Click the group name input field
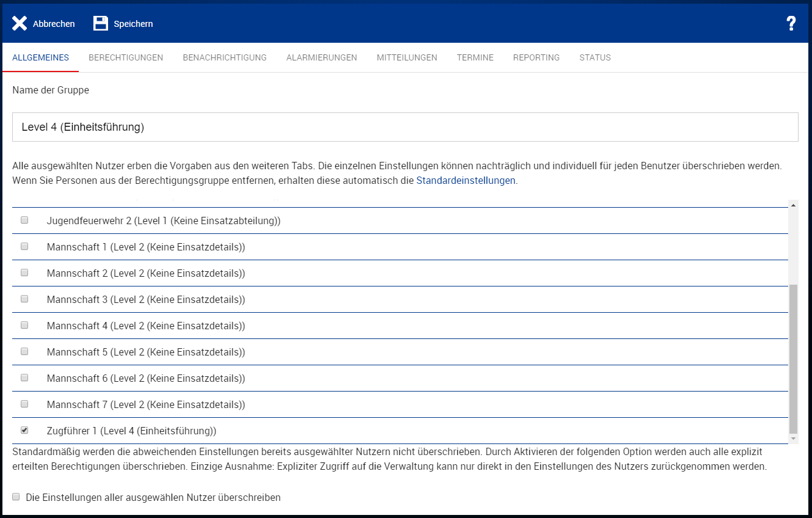 point(405,127)
